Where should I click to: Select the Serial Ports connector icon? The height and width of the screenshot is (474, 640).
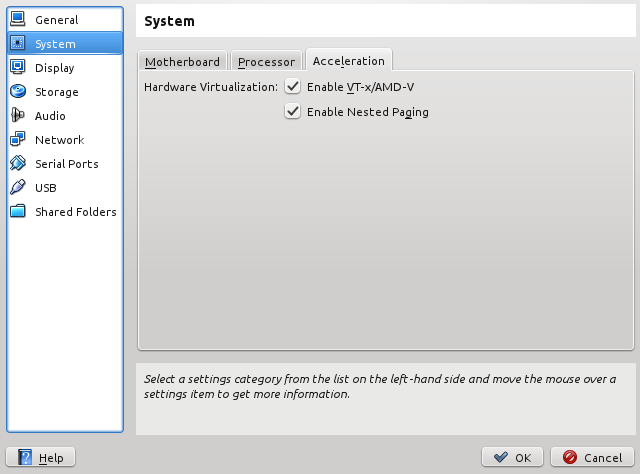[18, 163]
